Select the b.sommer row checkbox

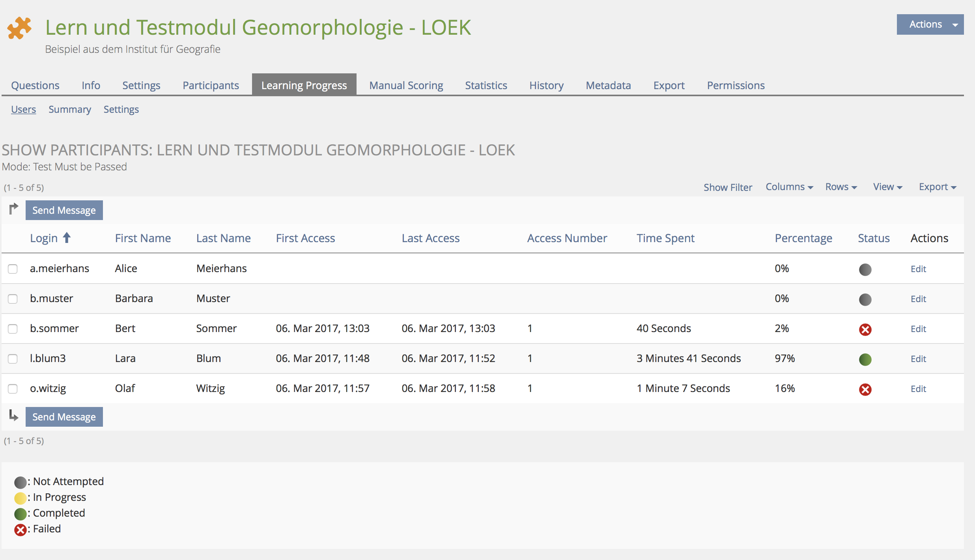click(13, 329)
